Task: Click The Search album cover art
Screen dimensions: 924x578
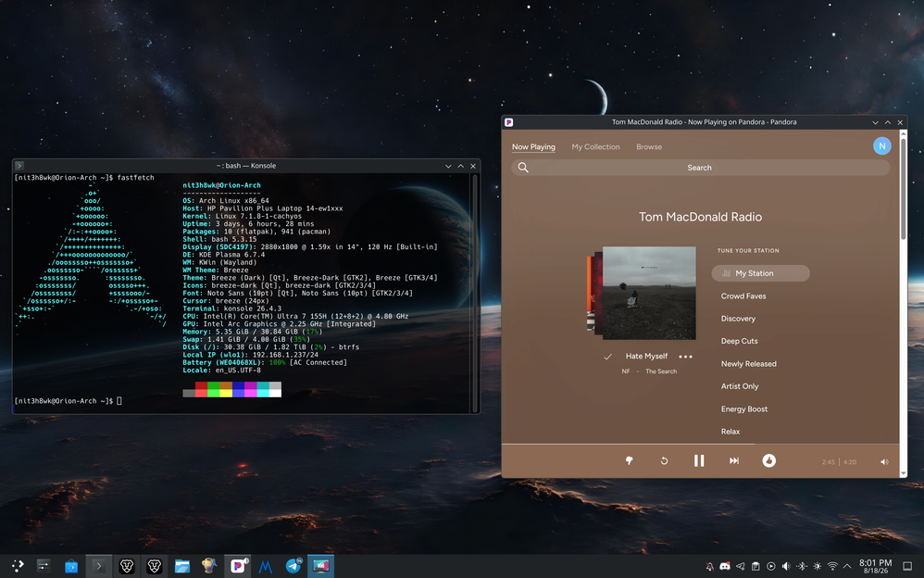Action: (x=649, y=293)
